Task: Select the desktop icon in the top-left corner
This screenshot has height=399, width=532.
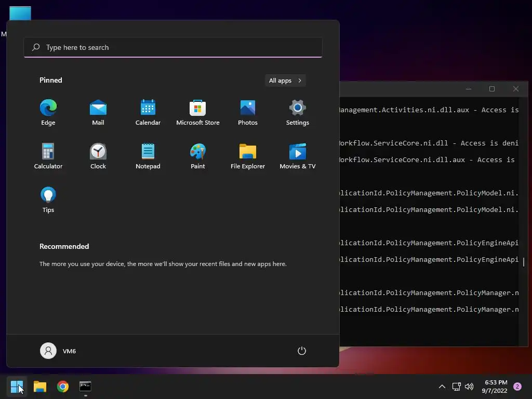Action: [x=20, y=14]
